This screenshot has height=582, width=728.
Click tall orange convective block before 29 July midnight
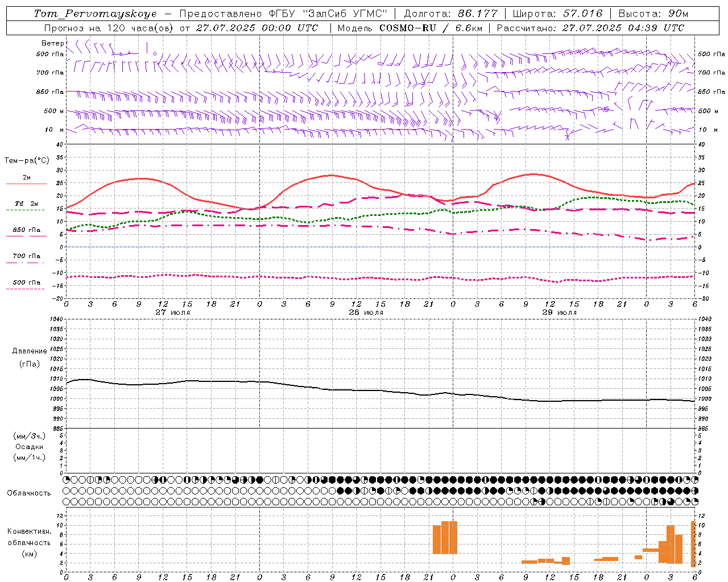445,538
